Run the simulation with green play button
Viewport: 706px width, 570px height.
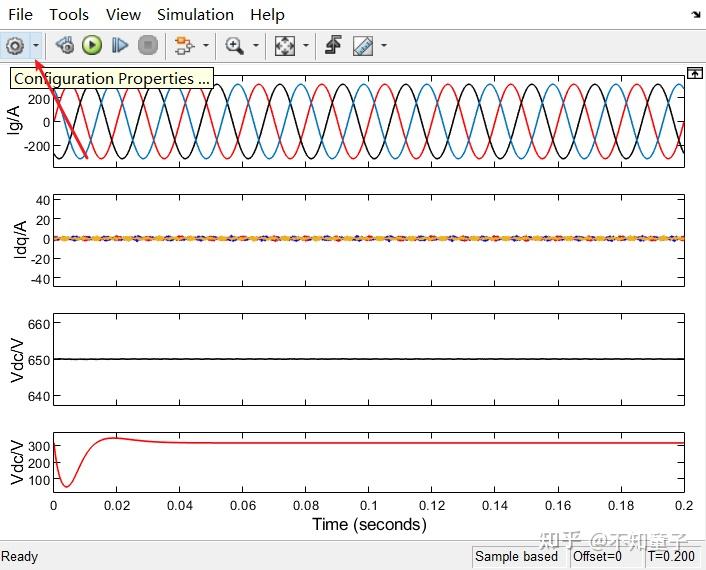coord(92,45)
